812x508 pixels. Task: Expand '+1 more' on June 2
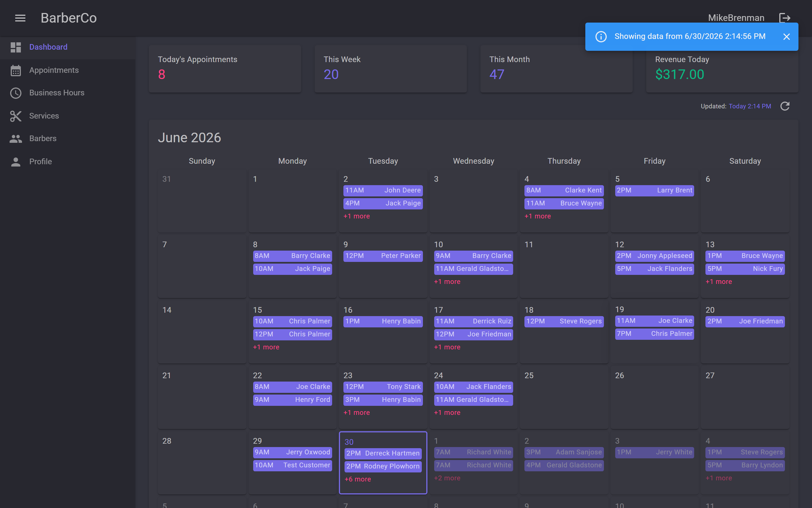click(356, 216)
